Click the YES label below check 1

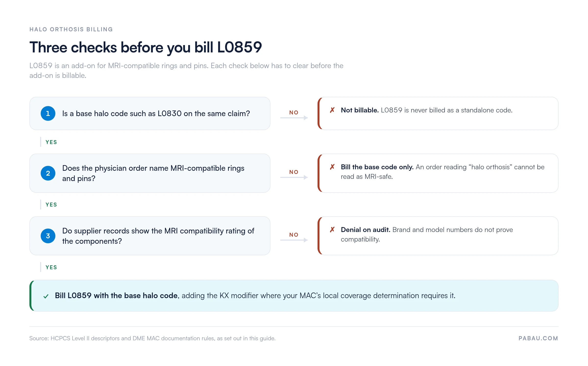coord(51,142)
